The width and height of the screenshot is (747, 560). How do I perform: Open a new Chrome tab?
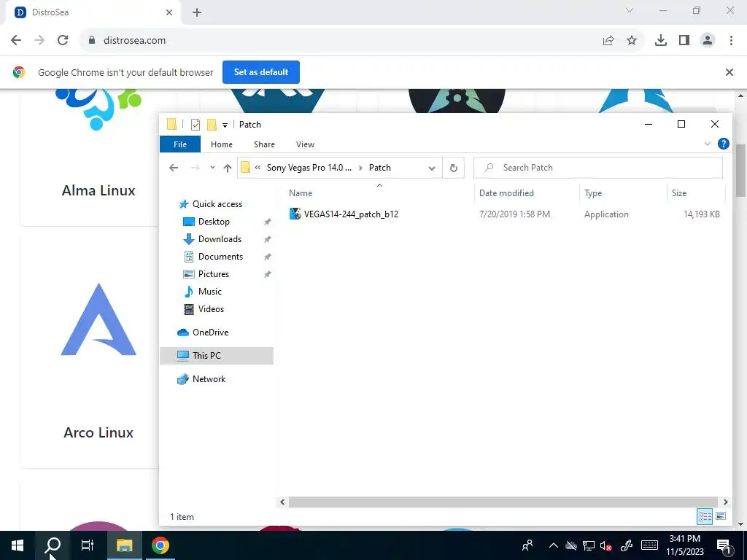tap(197, 13)
